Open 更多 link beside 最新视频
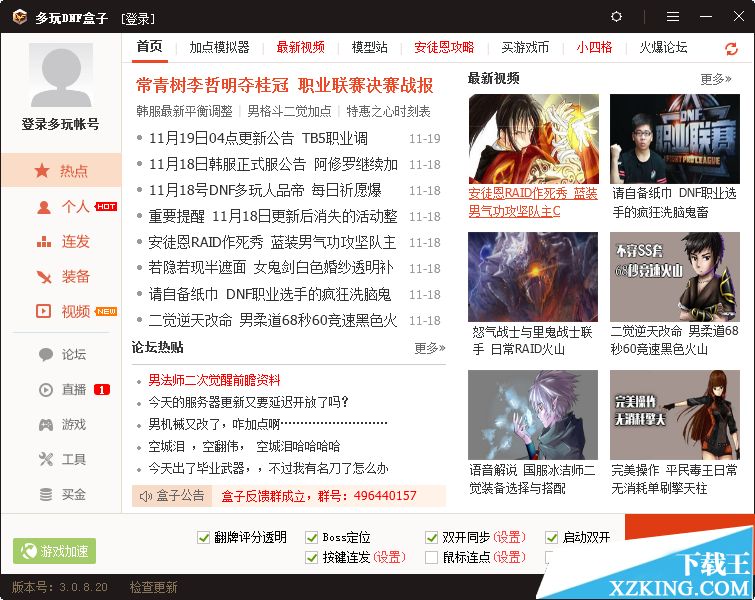 (716, 79)
